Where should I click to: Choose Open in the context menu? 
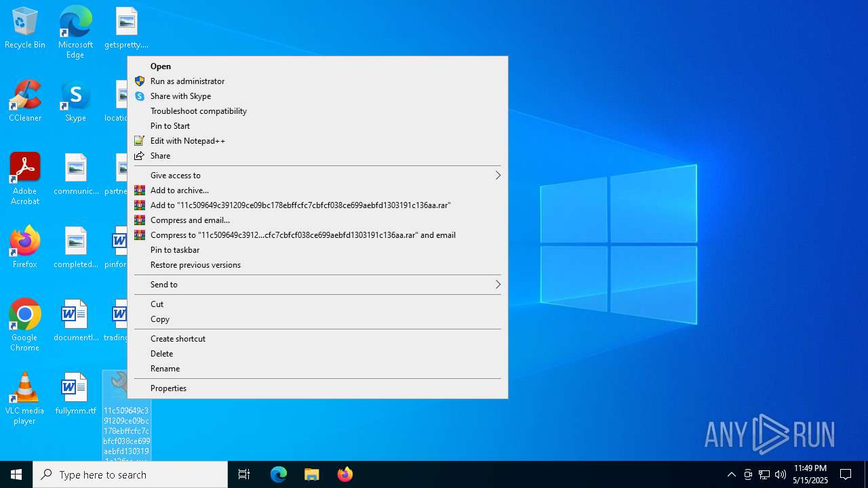[317, 66]
